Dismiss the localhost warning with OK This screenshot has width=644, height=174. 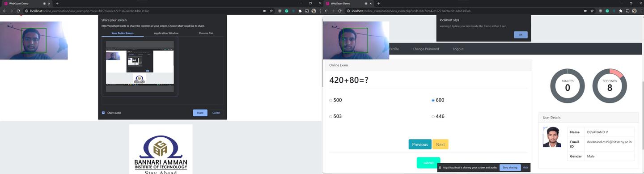[x=521, y=34]
